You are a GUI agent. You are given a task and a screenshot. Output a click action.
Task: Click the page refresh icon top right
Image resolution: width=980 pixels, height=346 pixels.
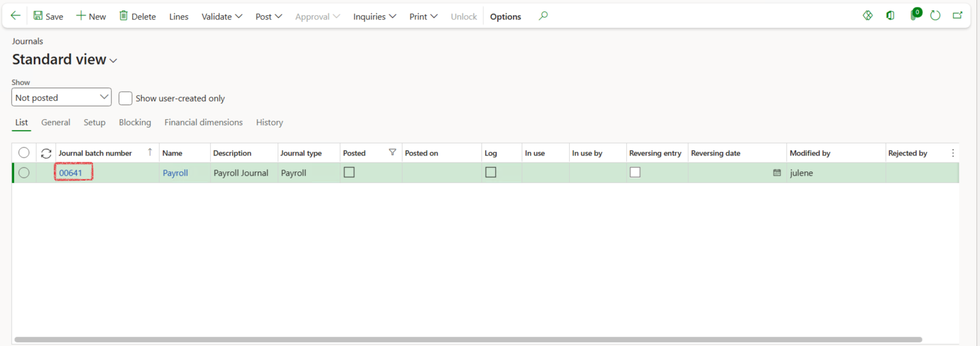935,16
